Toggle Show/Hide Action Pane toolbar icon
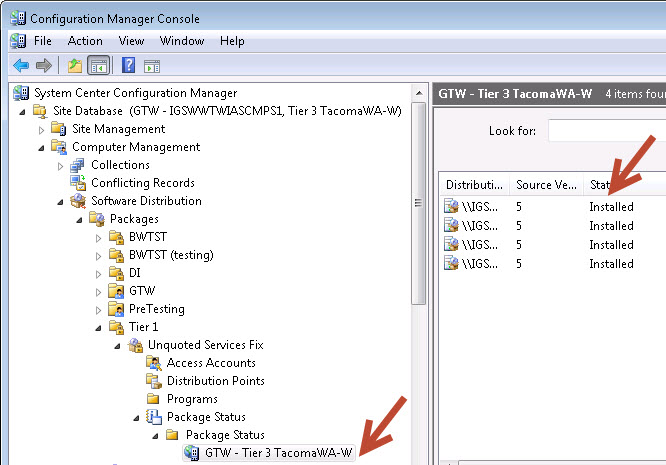This screenshot has width=666, height=465. 152,66
